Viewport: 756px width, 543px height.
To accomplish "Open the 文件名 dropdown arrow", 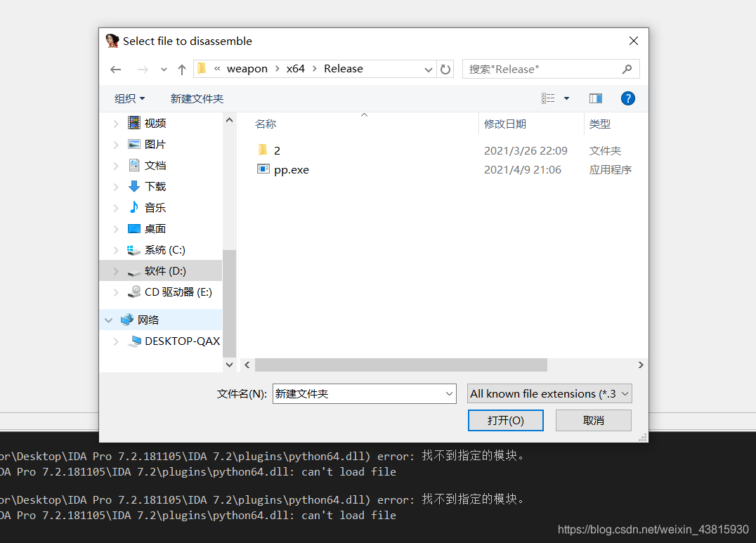I will coord(449,393).
